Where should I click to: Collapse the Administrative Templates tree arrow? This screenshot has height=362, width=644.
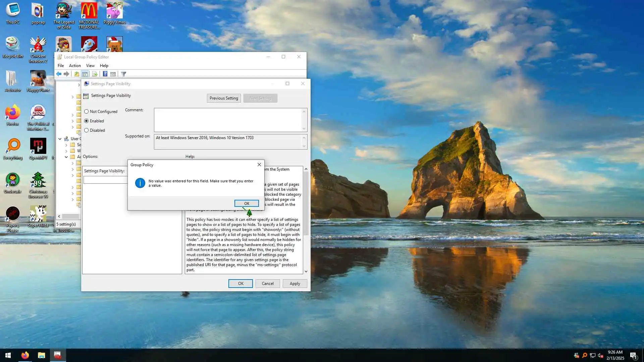(66, 157)
